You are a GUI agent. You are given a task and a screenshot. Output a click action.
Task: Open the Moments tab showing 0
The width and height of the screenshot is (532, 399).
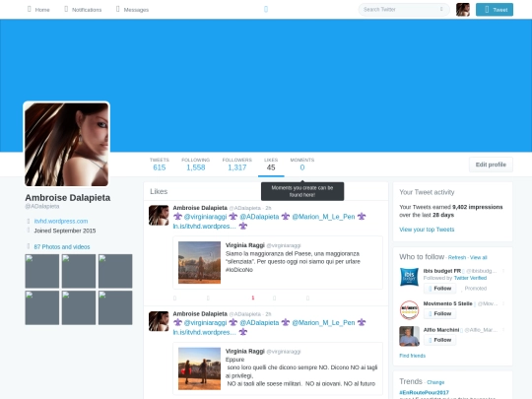pos(302,165)
